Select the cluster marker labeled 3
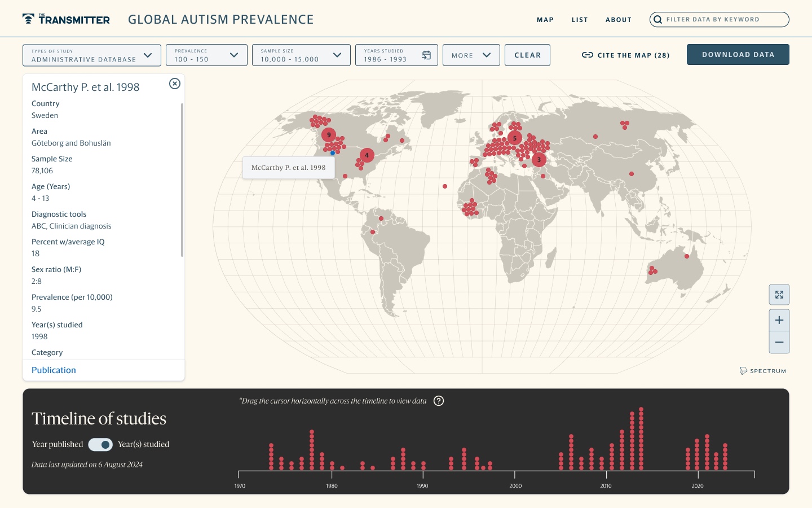812x508 pixels. (539, 160)
